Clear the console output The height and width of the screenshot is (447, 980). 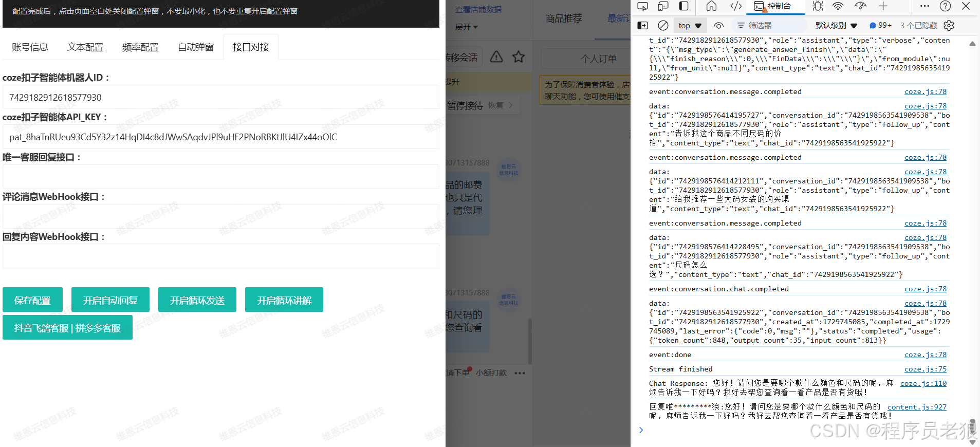[663, 25]
